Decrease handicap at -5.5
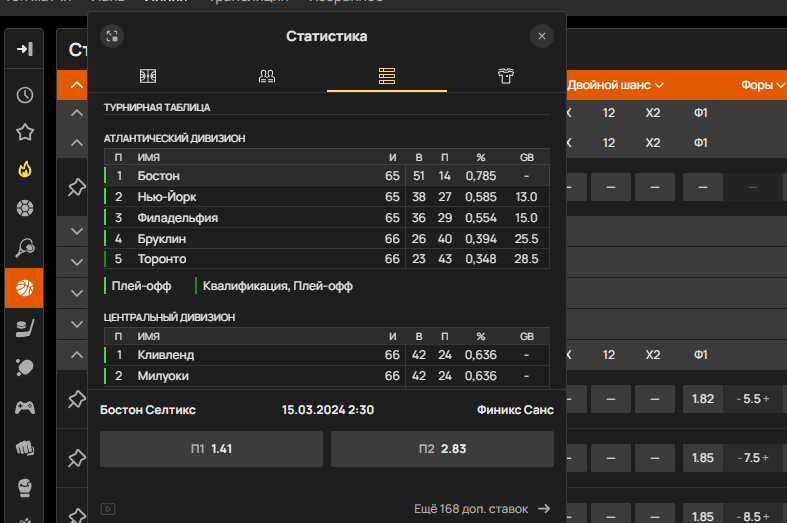The width and height of the screenshot is (787, 523). pyautogui.click(x=739, y=400)
